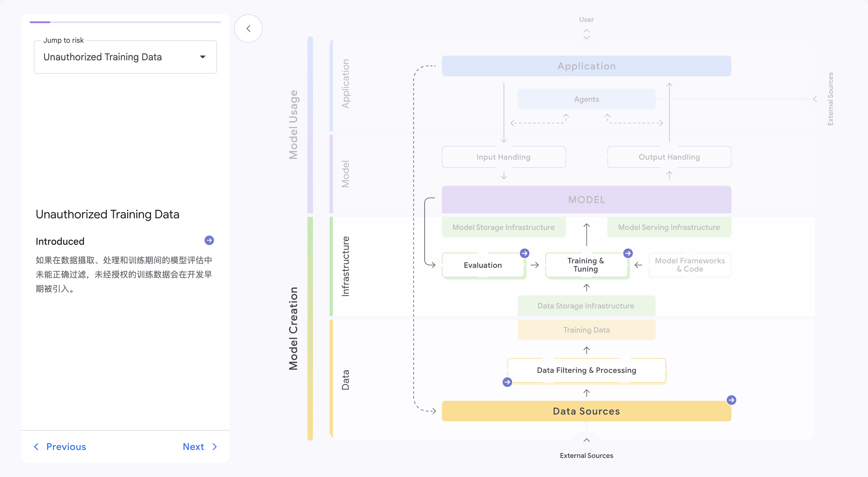
Task: Click the risk marker on Training & Tuning
Action: pos(628,253)
